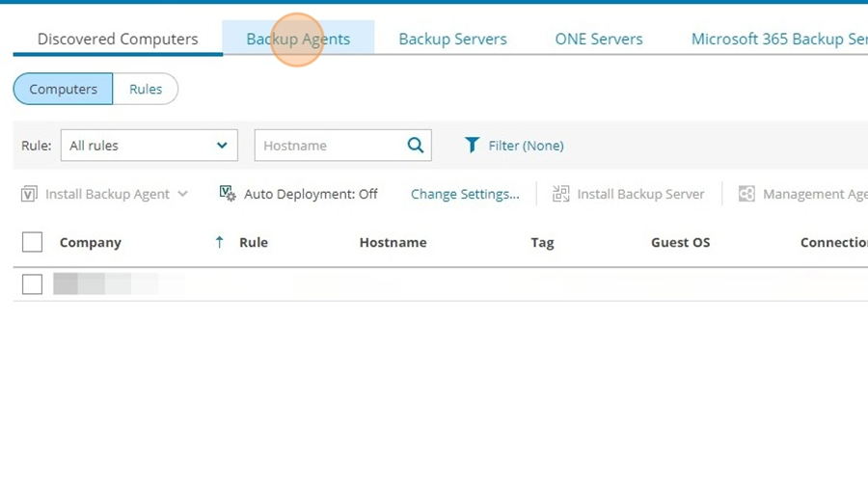Screen dimensions: 868x484
Task: Sort by Guest OS column header
Action: click(x=680, y=242)
